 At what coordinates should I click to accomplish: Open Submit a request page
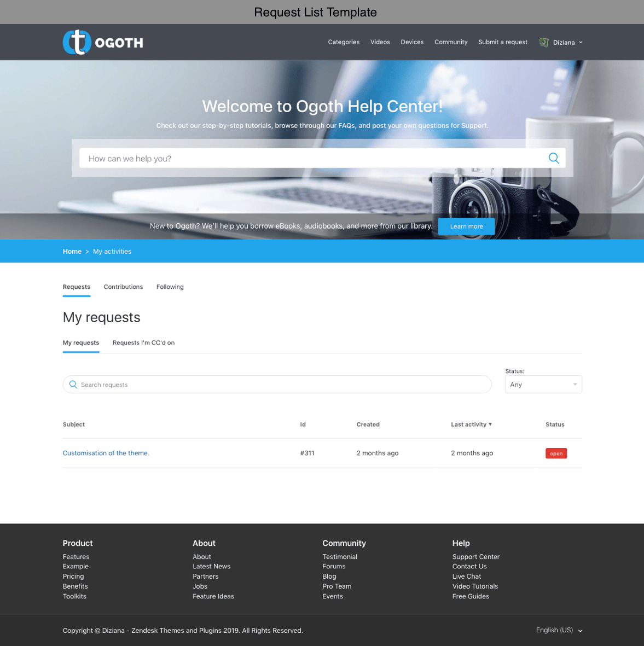pyautogui.click(x=502, y=42)
